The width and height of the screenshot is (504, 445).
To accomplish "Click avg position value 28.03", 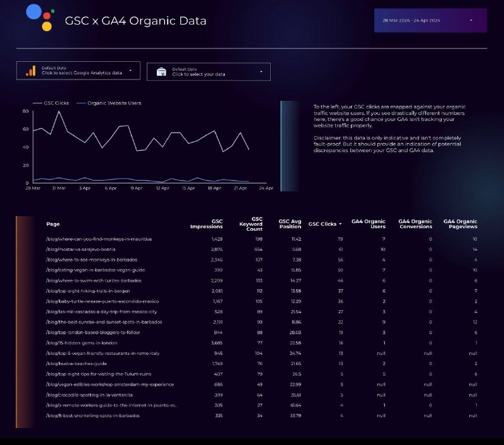I will (x=295, y=332).
